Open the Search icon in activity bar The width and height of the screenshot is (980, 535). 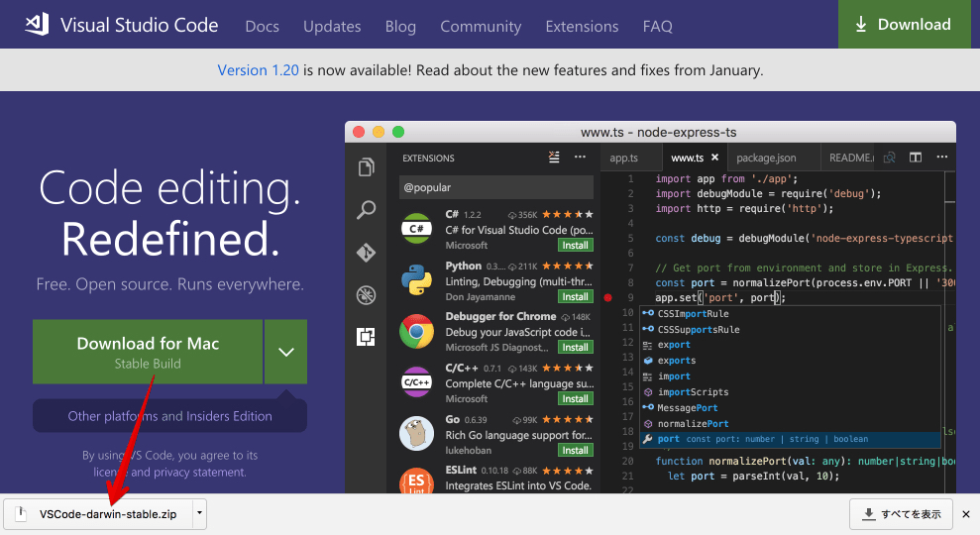(367, 210)
